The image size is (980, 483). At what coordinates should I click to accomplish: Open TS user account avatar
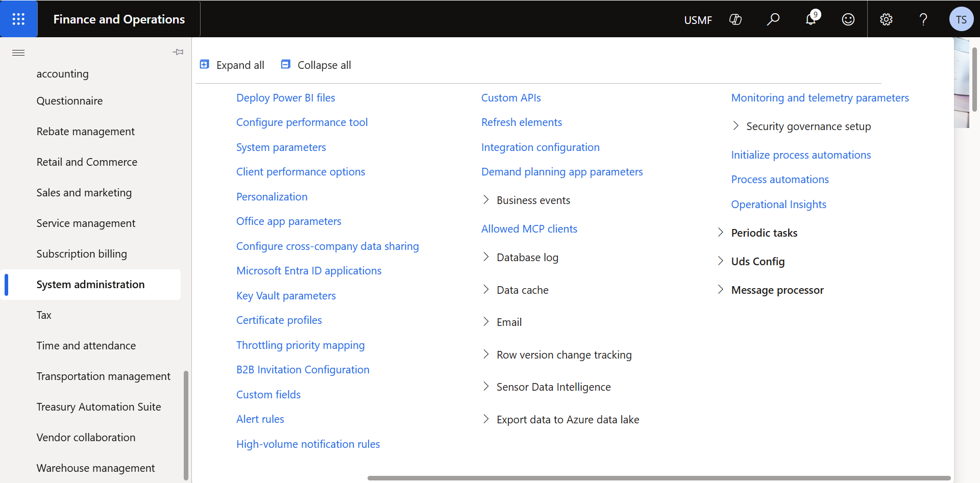[x=962, y=19]
